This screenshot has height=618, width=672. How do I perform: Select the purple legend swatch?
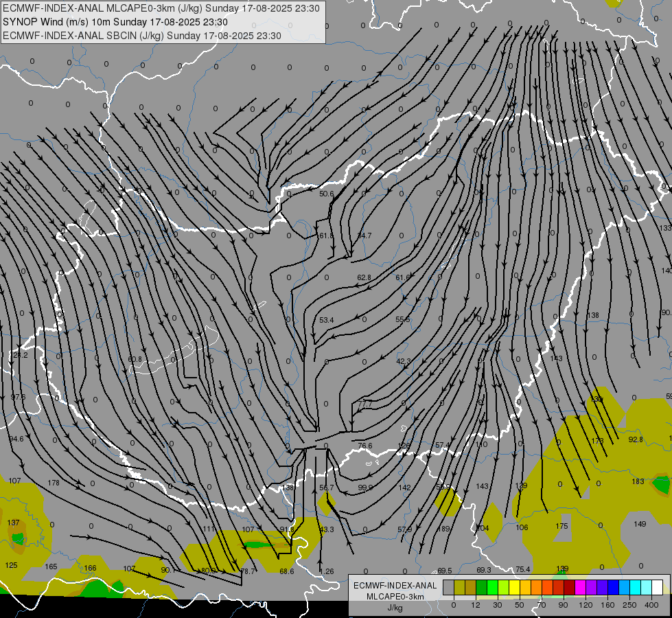pos(592,587)
